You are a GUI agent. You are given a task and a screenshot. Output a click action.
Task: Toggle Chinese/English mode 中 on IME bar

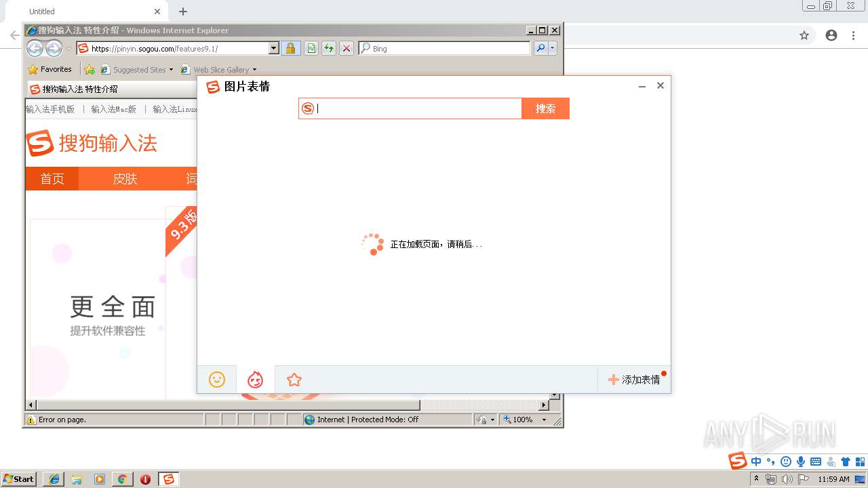tap(756, 462)
